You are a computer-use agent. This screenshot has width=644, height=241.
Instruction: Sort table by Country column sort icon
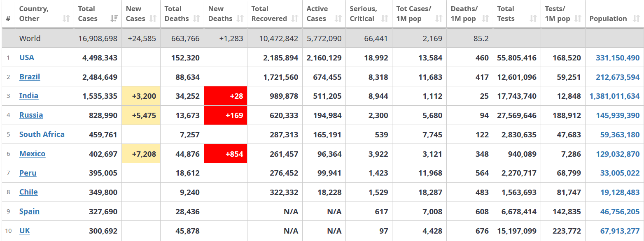point(66,19)
